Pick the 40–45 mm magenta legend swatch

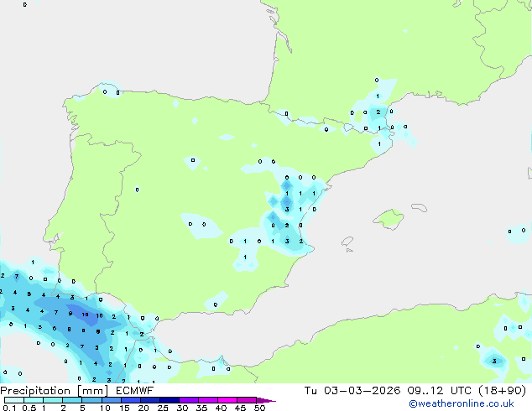pos(227,400)
